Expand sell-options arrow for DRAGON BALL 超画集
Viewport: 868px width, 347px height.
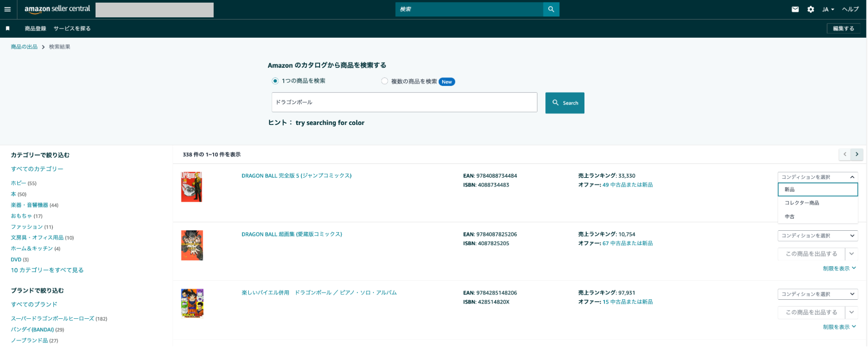851,254
